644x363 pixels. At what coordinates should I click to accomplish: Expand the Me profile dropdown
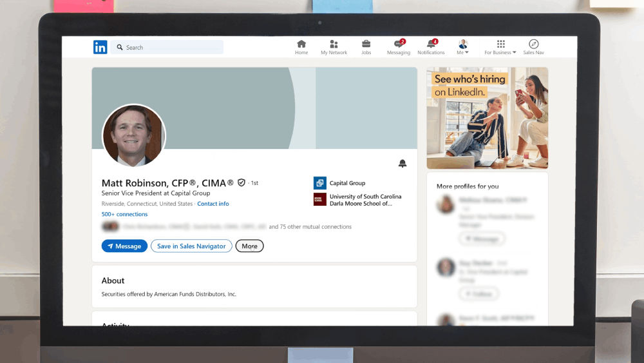[463, 47]
